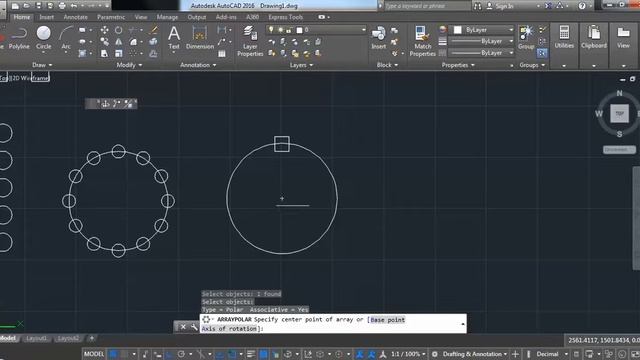This screenshot has width=640, height=360.
Task: Toggle layer freeze sun icon in layer dropdown
Action: point(280,30)
